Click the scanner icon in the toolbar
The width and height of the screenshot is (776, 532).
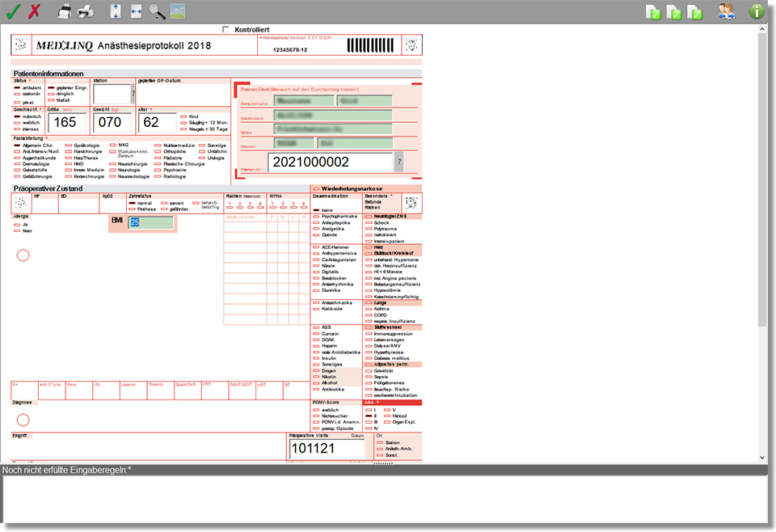click(x=65, y=11)
